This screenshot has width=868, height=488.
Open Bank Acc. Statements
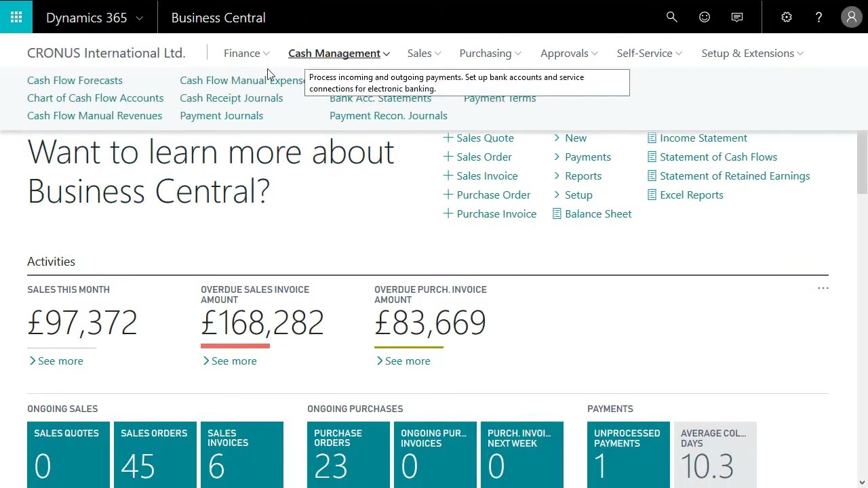(x=380, y=99)
